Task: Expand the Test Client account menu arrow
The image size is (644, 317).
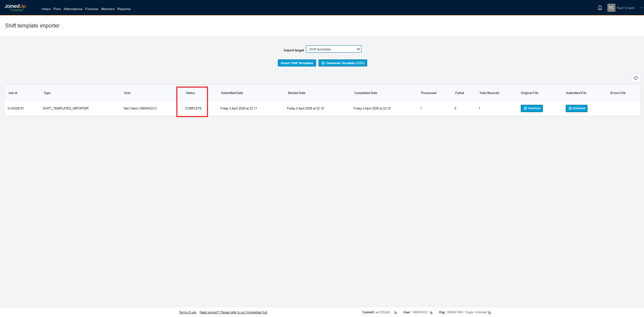Action: pos(641,8)
